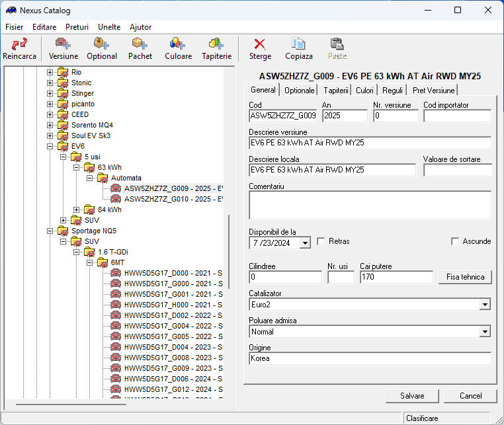Switch to the Pret Versiune tab
The image size is (504, 425).
(433, 91)
